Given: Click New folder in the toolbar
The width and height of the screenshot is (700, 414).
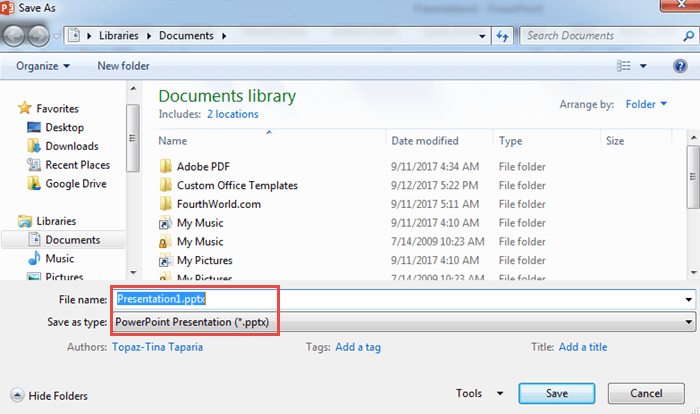Looking at the screenshot, I should (x=123, y=66).
